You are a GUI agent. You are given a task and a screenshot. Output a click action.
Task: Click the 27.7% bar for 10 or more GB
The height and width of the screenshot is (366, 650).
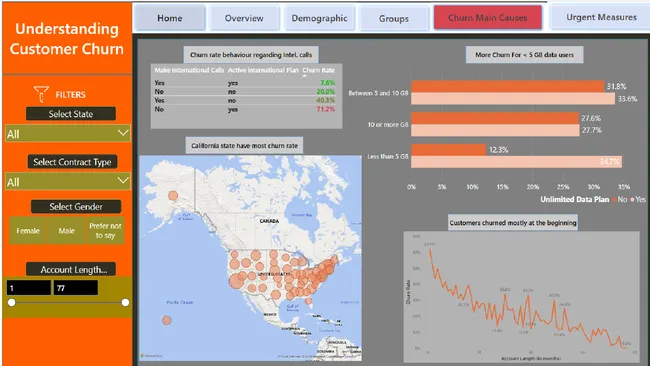(x=495, y=130)
